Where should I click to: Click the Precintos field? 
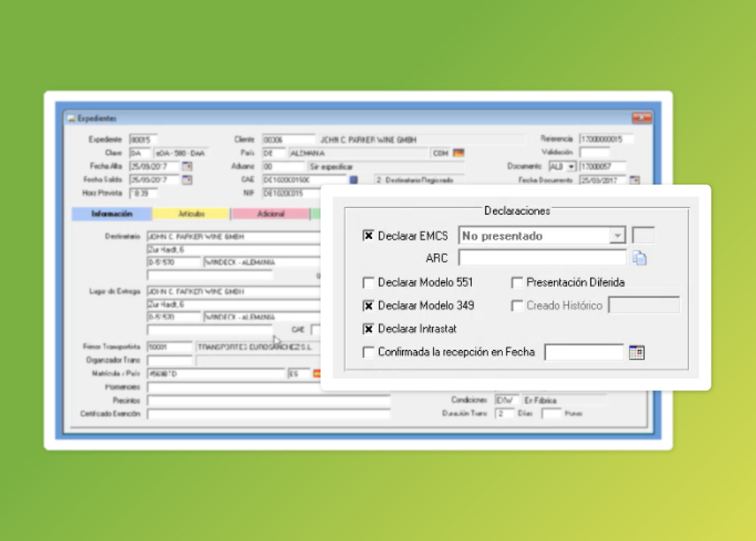pos(268,400)
